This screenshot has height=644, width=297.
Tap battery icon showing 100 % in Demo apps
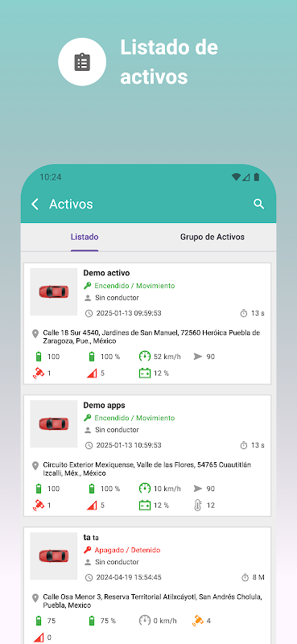(92, 489)
